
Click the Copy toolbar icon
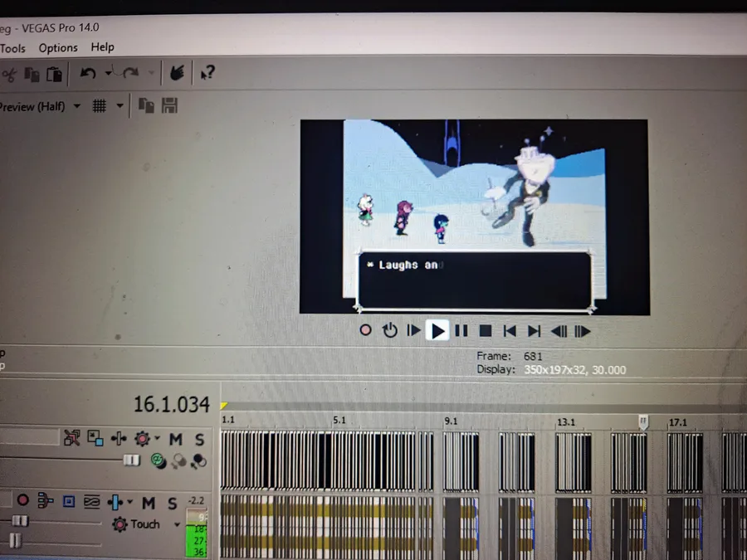point(32,75)
